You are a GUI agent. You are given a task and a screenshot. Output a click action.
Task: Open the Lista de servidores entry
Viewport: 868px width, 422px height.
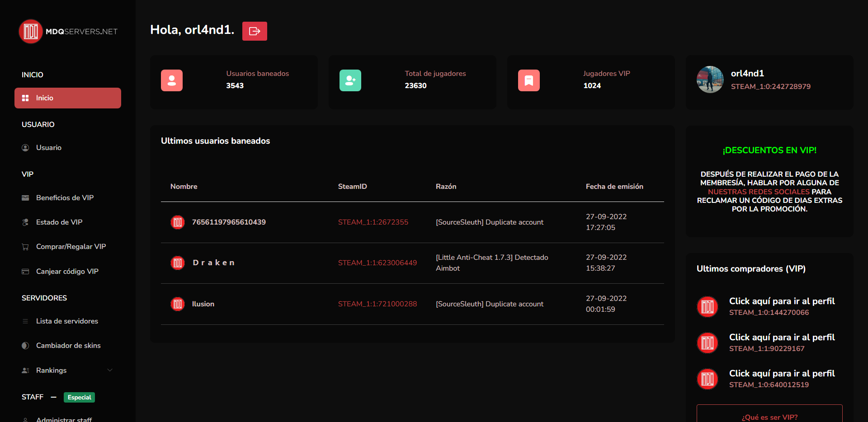click(67, 321)
